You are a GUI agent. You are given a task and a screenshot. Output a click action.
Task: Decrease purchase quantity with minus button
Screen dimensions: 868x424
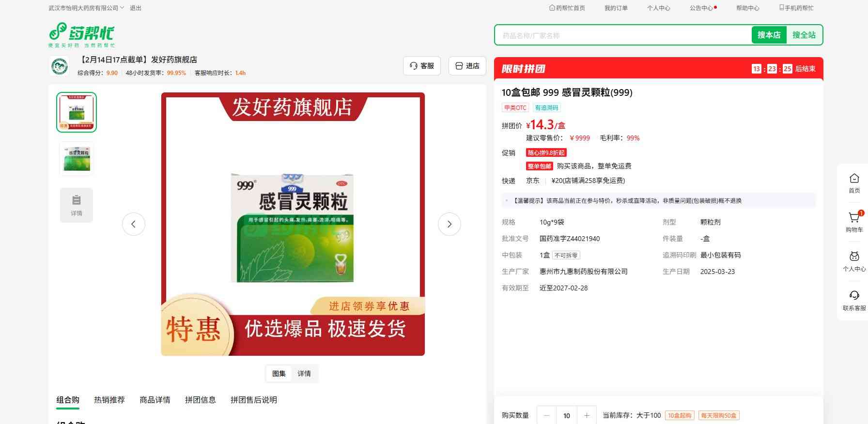point(547,415)
